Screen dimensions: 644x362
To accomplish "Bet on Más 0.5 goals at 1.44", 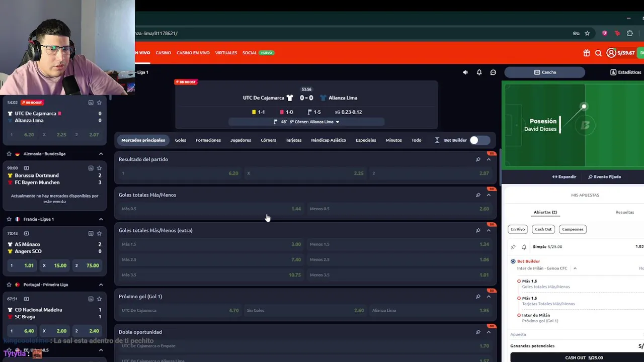I will 211,209.
